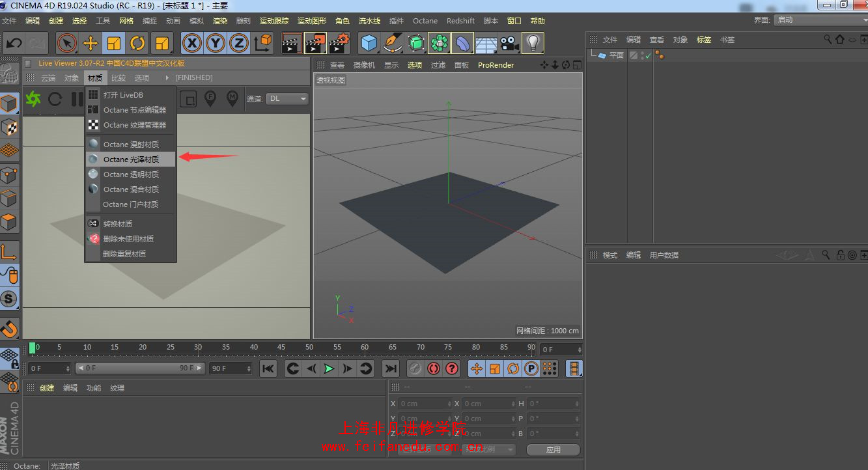Toggle the 平面 object green checkmark
Screen dimensions: 868x470
tap(648, 56)
